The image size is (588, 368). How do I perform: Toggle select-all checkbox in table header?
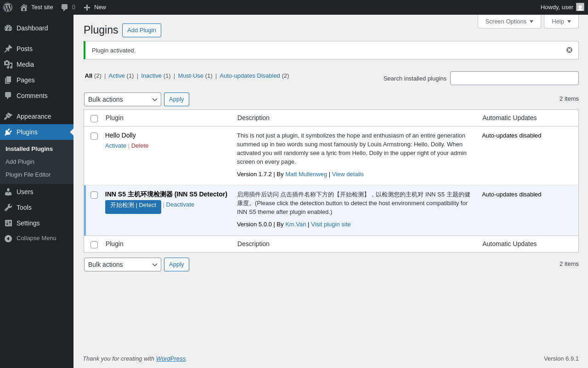(94, 119)
